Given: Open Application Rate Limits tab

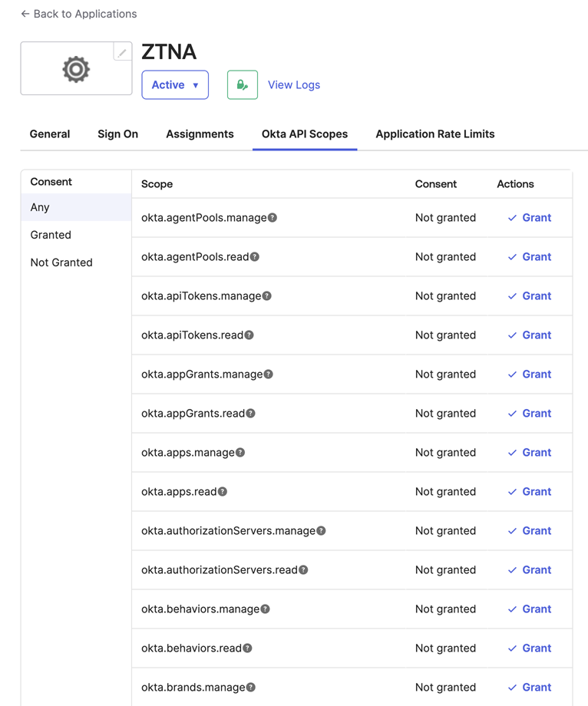Looking at the screenshot, I should 434,134.
